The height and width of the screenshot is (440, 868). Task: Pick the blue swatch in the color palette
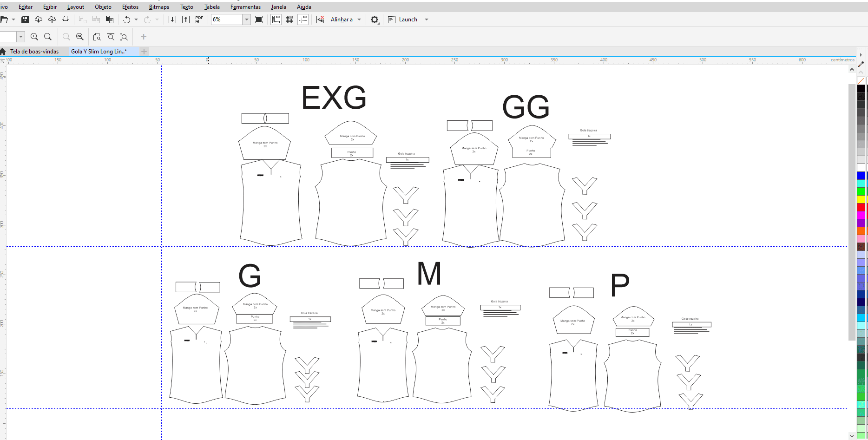tap(861, 176)
